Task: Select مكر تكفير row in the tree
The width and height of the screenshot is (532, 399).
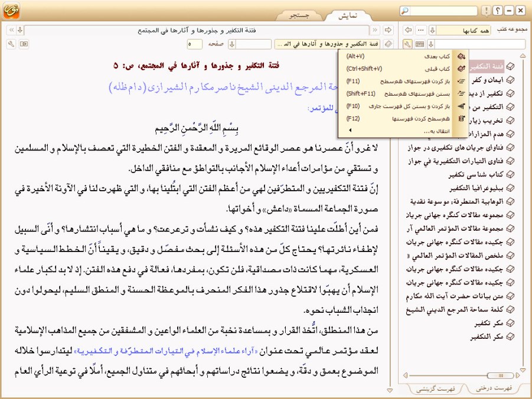Action: (489, 323)
